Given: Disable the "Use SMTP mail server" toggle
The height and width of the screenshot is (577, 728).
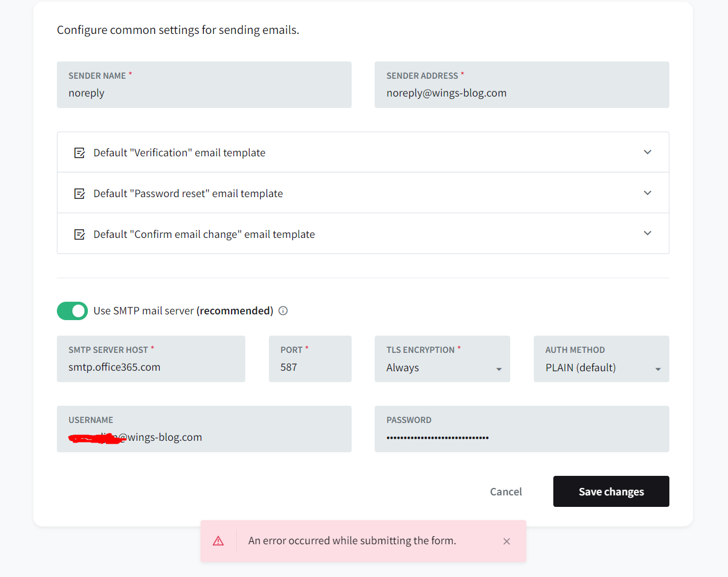Looking at the screenshot, I should pos(72,310).
